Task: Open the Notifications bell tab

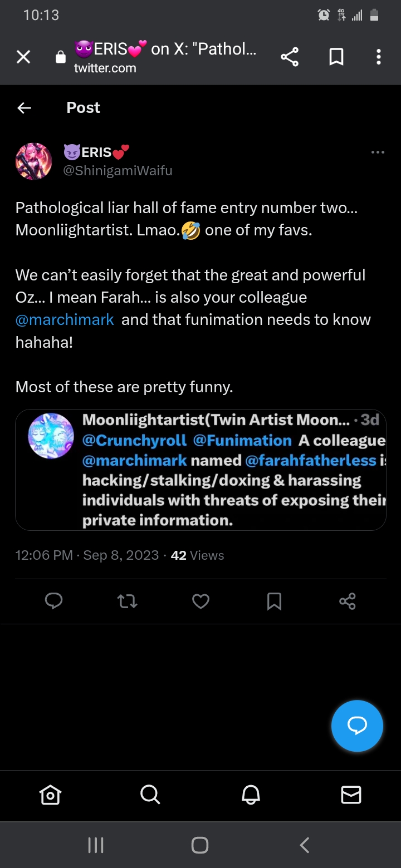Action: point(251,795)
